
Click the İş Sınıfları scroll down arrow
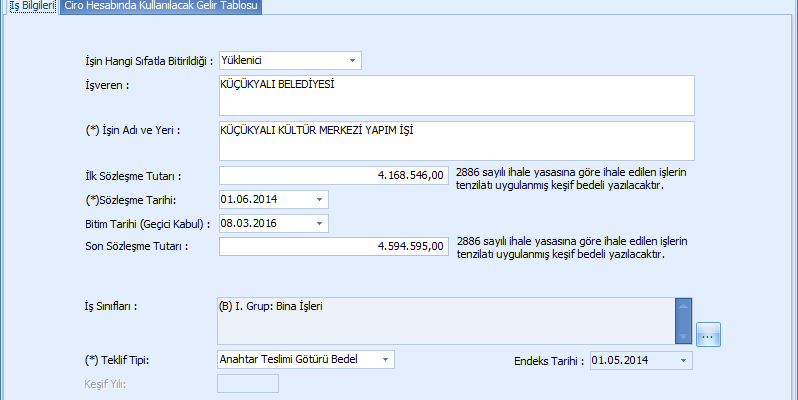click(x=684, y=335)
